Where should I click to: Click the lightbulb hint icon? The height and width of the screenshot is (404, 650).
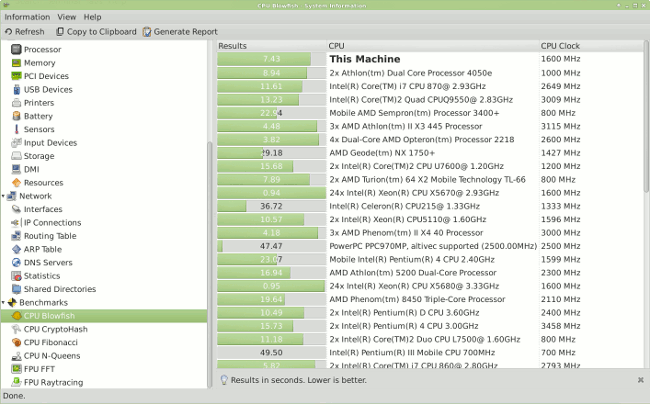point(224,380)
